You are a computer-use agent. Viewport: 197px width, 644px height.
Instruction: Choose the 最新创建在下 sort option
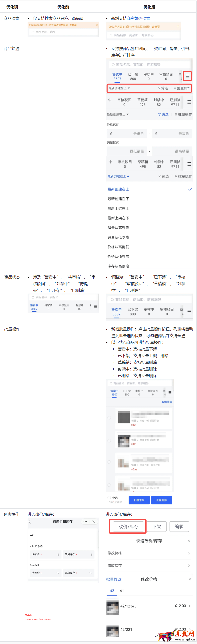118,199
